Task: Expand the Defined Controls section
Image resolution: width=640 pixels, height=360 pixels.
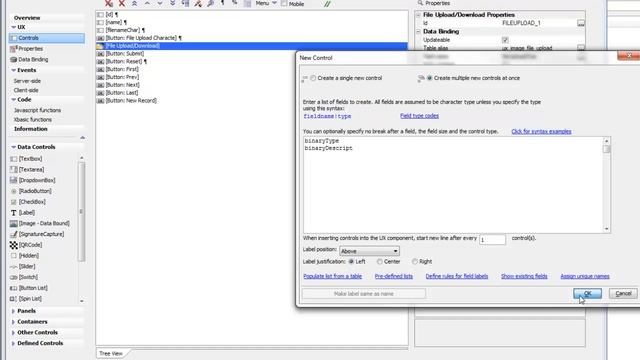Action: click(x=13, y=343)
